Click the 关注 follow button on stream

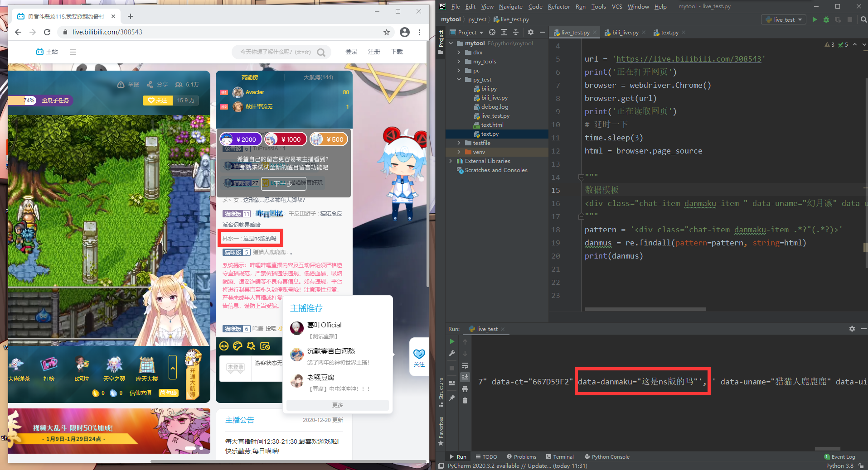click(x=158, y=101)
